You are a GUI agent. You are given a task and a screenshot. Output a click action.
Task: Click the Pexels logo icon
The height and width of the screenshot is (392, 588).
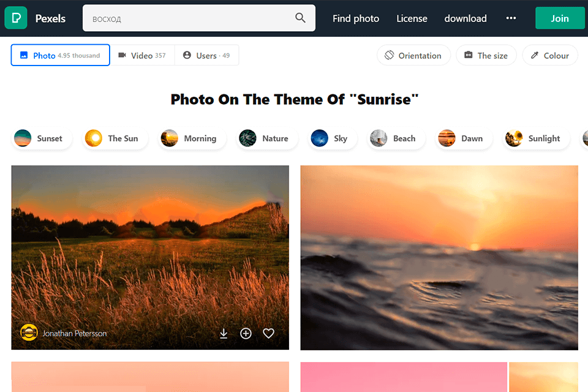[x=15, y=18]
